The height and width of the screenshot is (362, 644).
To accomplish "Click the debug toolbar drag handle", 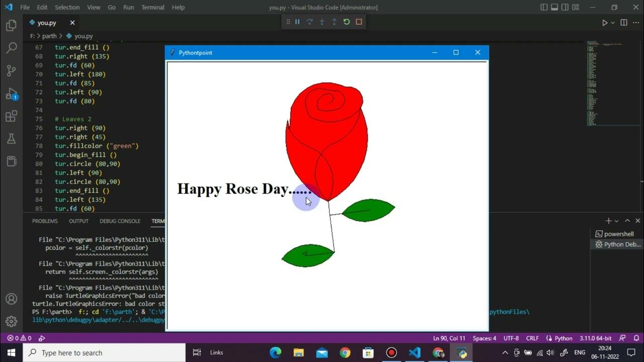I will [288, 22].
